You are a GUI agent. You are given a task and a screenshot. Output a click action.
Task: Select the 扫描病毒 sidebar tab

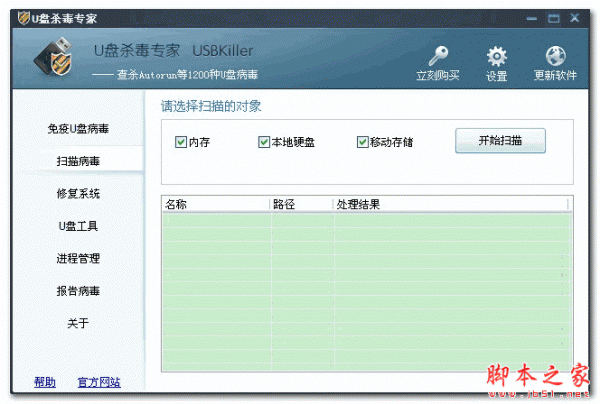(x=78, y=161)
